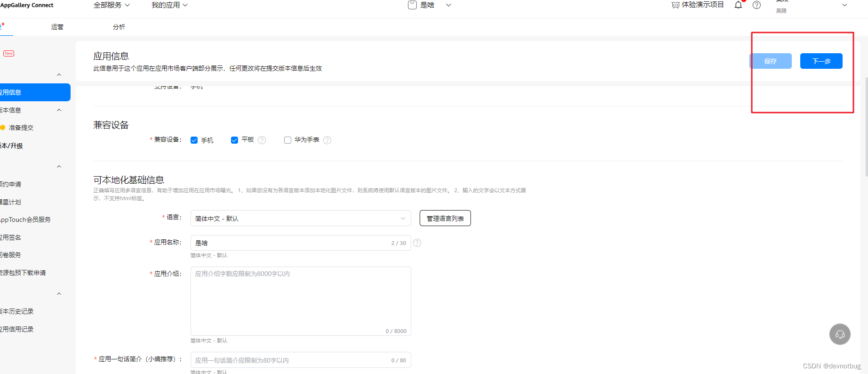Click the 管理语言列表 button
The width and height of the screenshot is (868, 374).
445,218
